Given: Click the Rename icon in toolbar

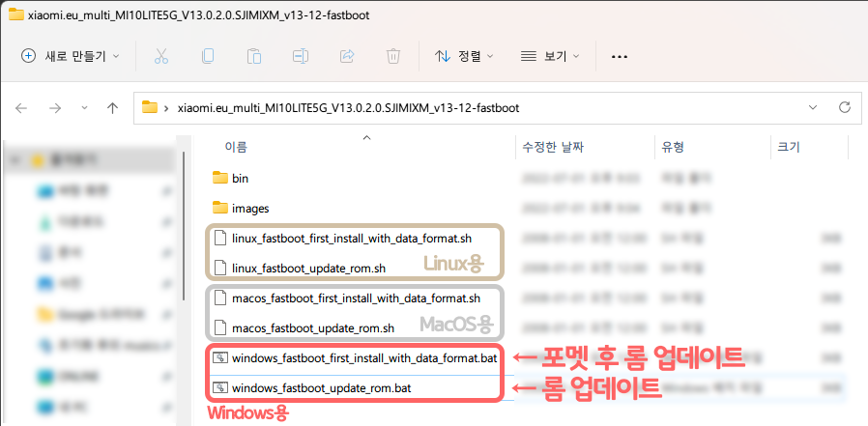Looking at the screenshot, I should coord(300,56).
